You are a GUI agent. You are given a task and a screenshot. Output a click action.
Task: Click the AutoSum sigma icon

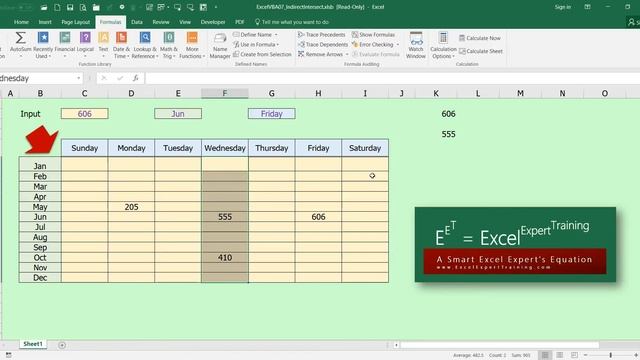click(20, 38)
